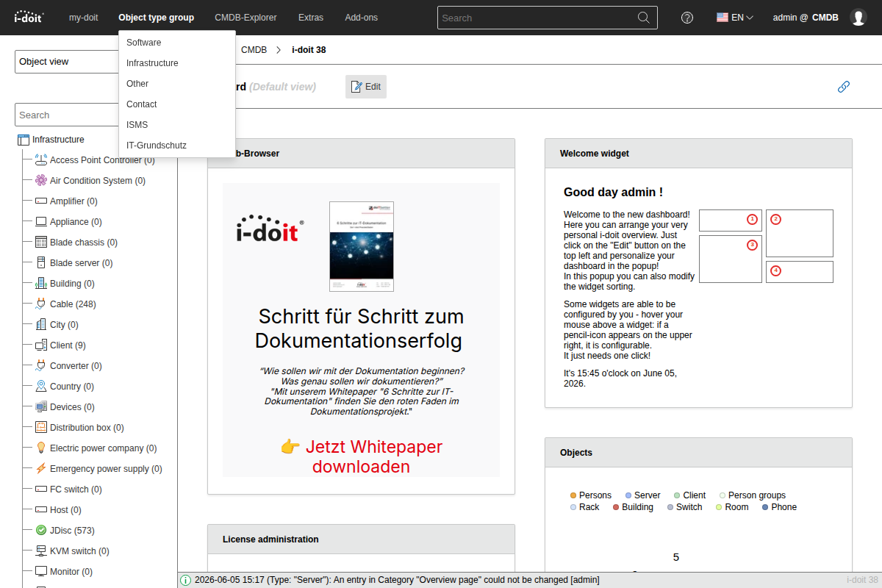Select ISMS from the dropdown menu
This screenshot has height=588, width=882.
pyautogui.click(x=176, y=125)
